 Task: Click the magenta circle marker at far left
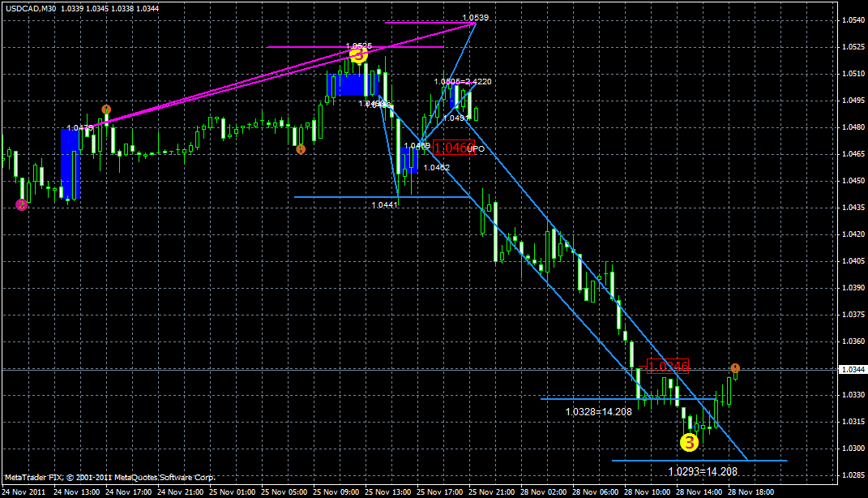(20, 204)
